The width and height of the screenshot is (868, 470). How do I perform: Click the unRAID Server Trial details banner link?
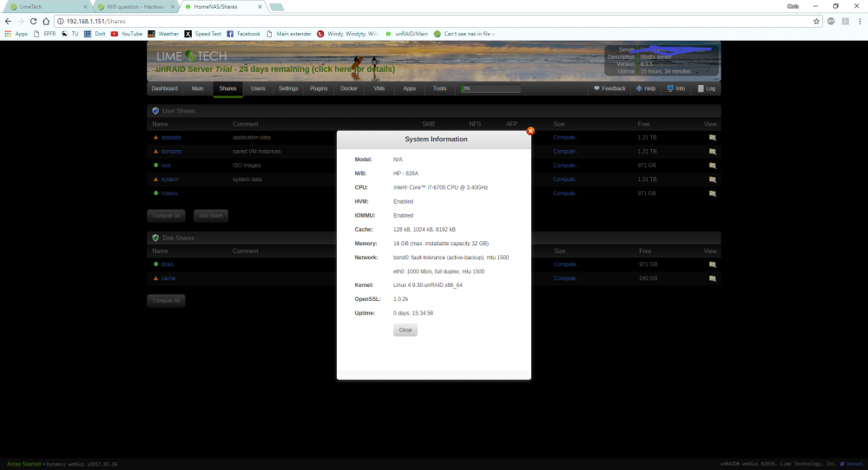[x=275, y=69]
